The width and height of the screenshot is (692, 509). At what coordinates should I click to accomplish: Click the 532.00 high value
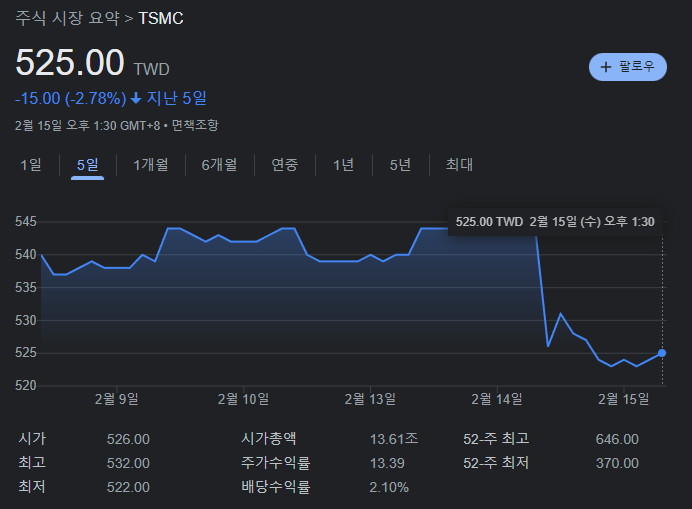128,463
